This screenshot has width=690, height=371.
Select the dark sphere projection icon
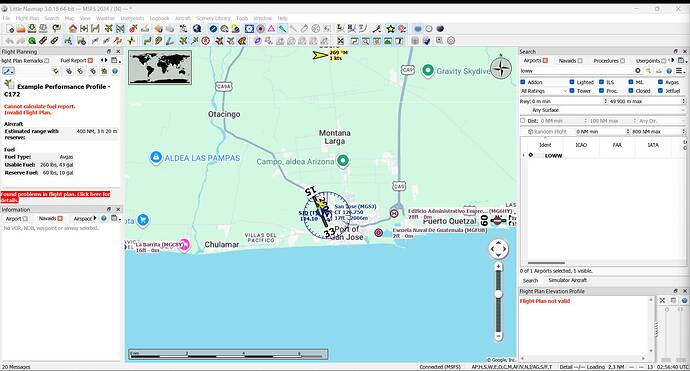pyautogui.click(x=440, y=29)
